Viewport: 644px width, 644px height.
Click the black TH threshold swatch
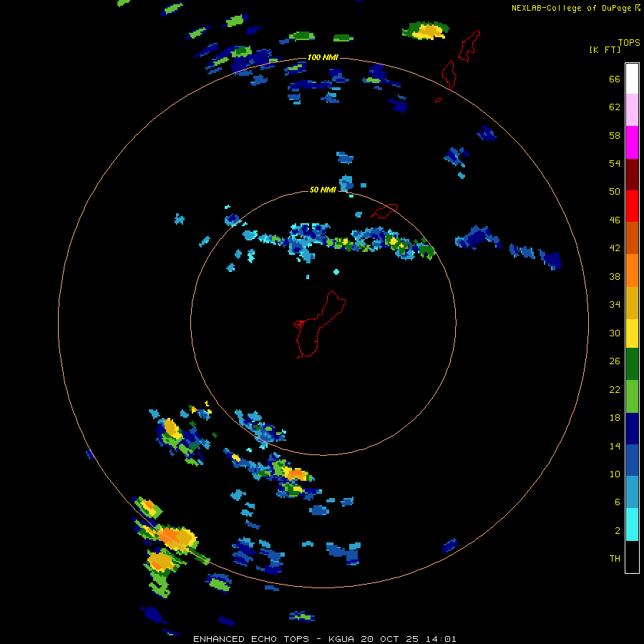pyautogui.click(x=632, y=557)
